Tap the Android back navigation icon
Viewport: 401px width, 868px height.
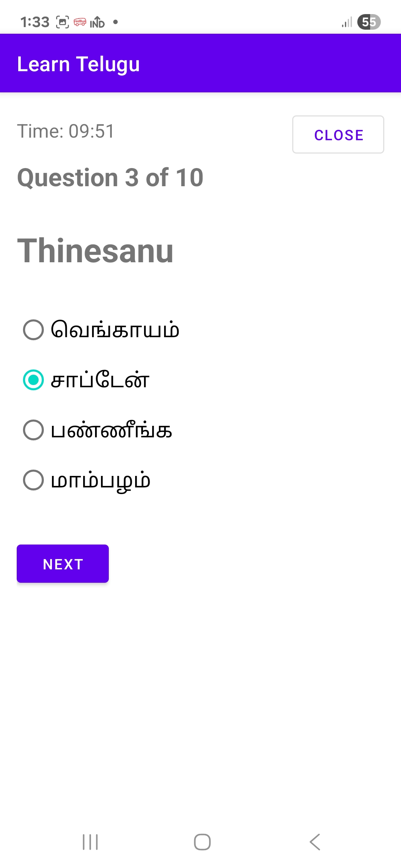315,842
